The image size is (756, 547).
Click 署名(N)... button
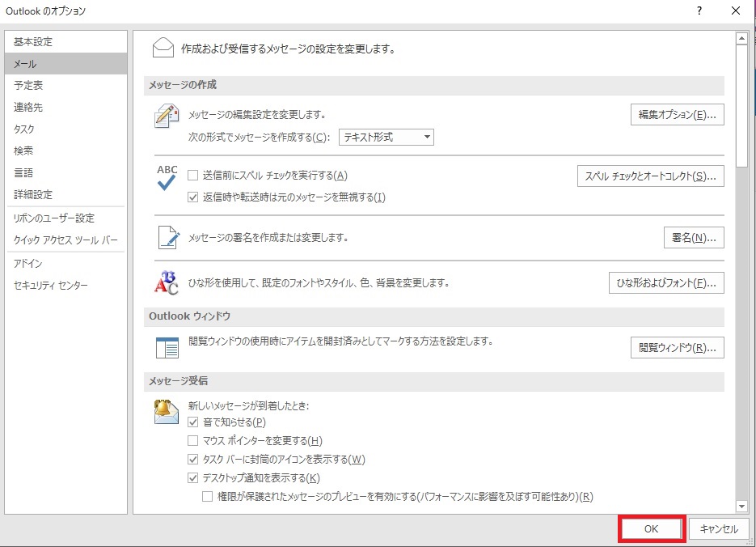click(694, 237)
